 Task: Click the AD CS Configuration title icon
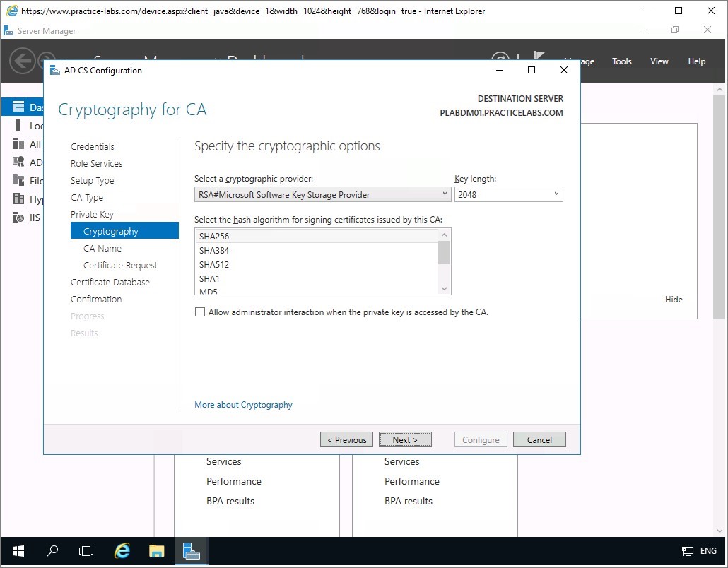(55, 71)
